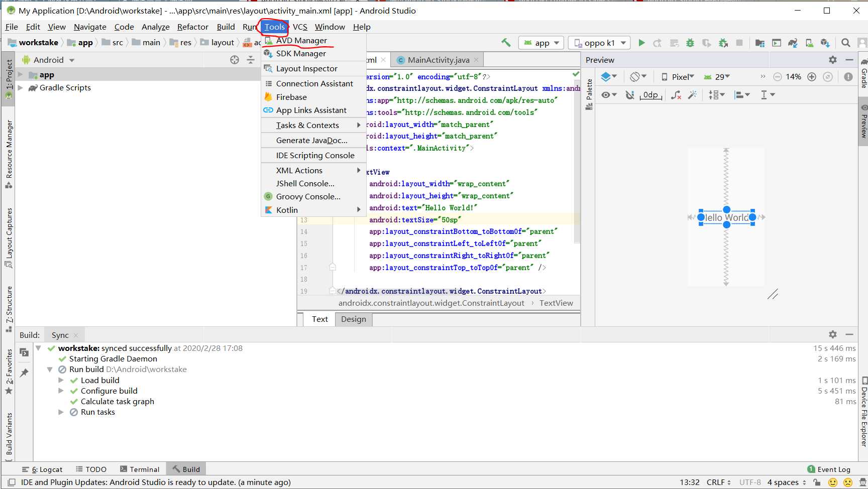Toggle autoconnect to parent magnet icon
The width and height of the screenshot is (868, 489).
click(x=630, y=95)
